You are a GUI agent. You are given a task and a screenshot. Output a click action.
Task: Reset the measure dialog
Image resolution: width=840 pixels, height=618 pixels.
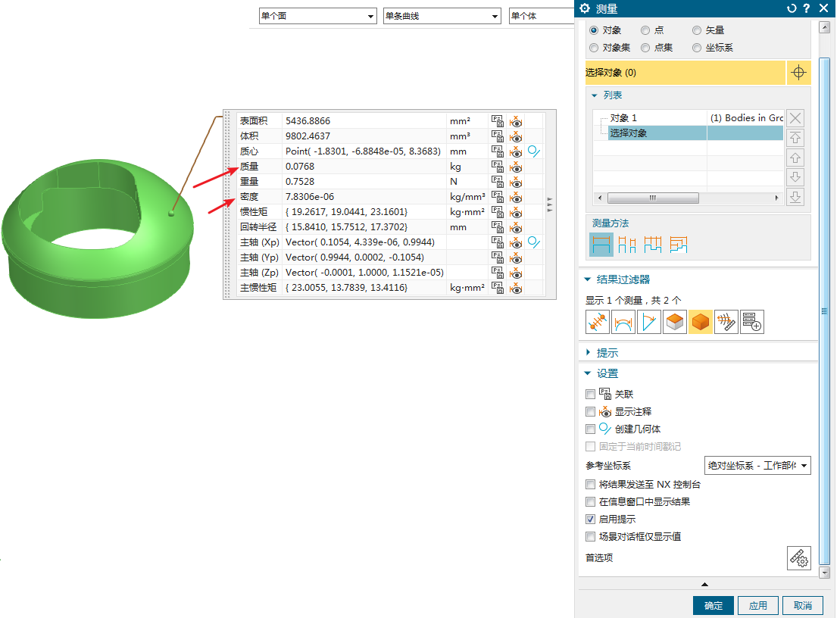792,8
